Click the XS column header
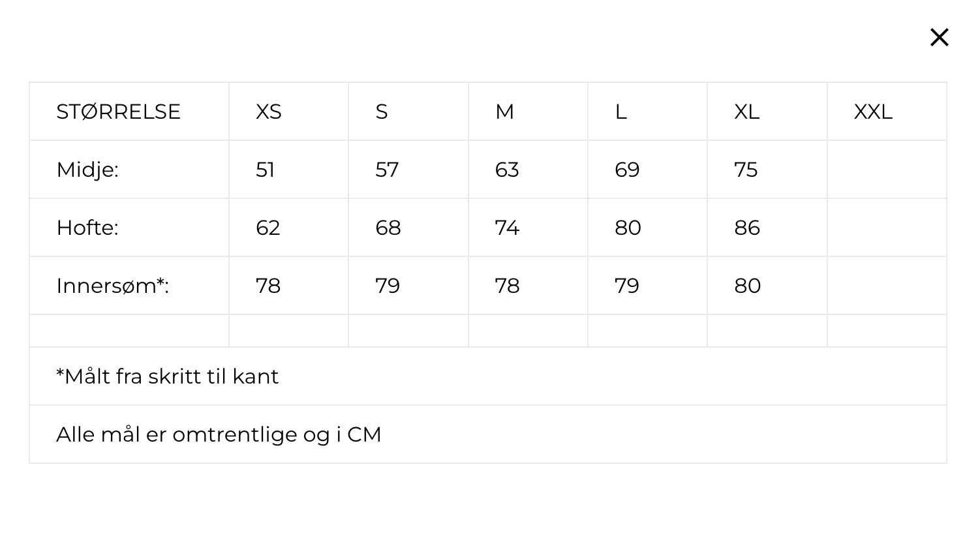Screen dimensions: 980x544 coord(268,112)
